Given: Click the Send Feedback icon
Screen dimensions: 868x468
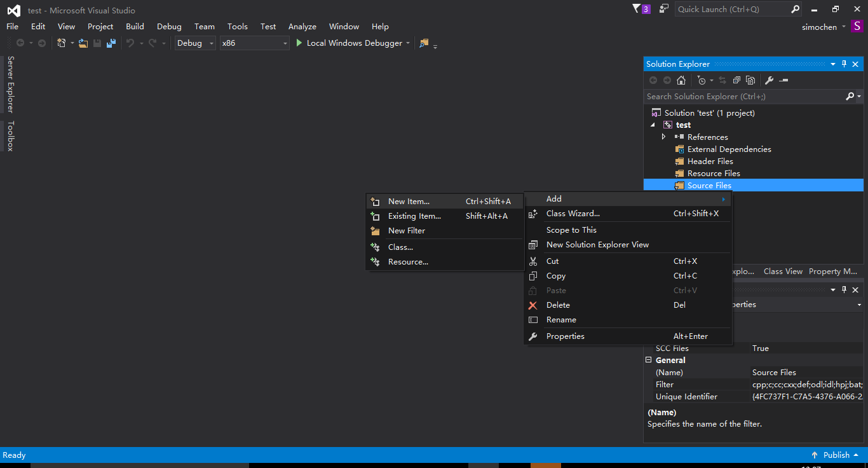Looking at the screenshot, I should coord(664,9).
